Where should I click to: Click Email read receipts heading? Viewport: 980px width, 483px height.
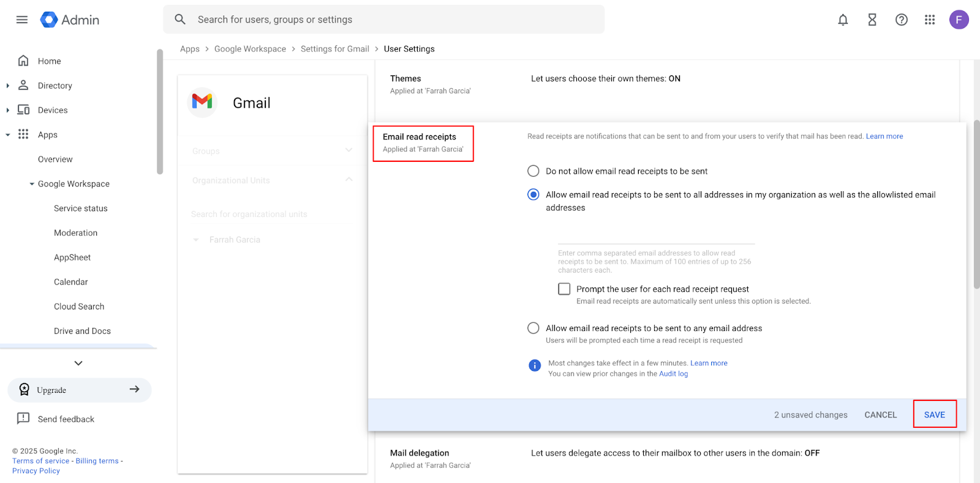point(420,137)
